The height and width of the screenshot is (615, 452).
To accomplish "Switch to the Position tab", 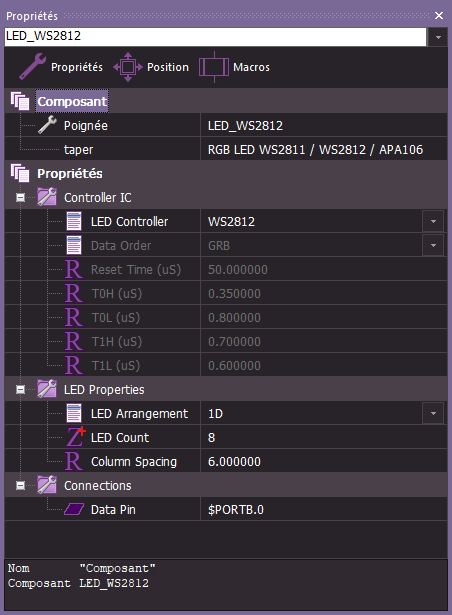I will [151, 67].
